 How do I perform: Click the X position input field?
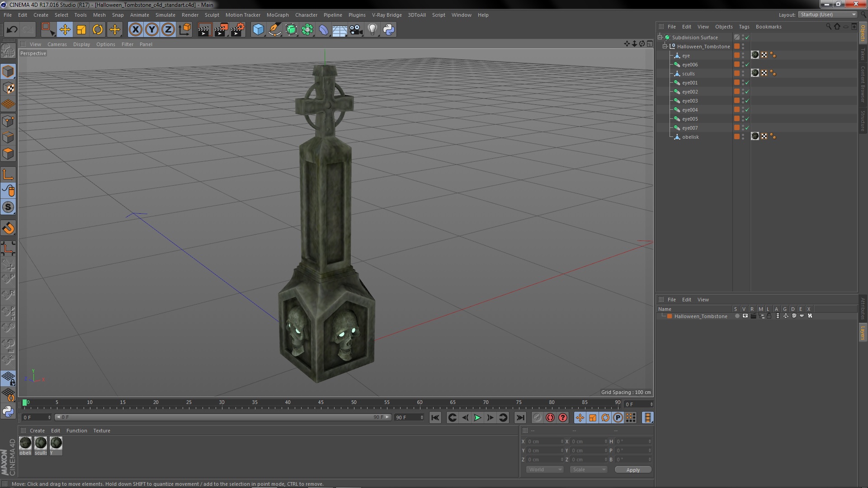pos(545,442)
